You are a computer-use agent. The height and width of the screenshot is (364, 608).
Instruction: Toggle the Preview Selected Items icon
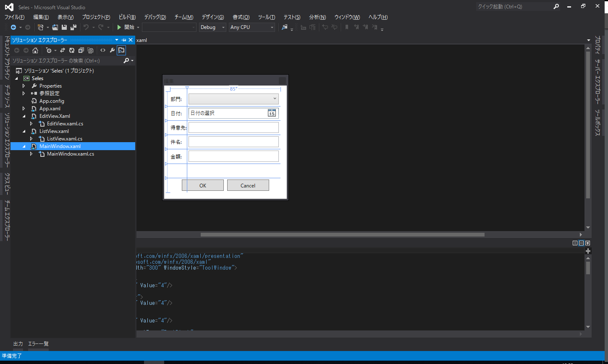tap(121, 50)
